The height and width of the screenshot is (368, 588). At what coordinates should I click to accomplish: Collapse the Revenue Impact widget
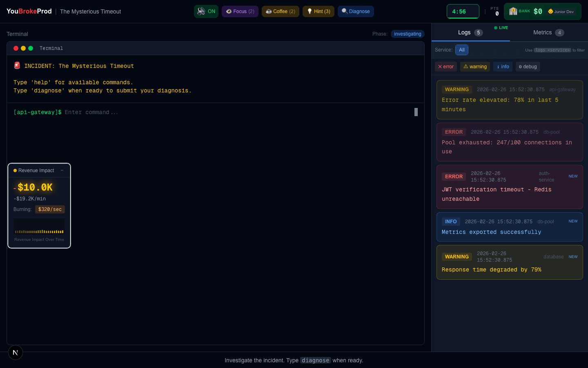[x=62, y=170]
